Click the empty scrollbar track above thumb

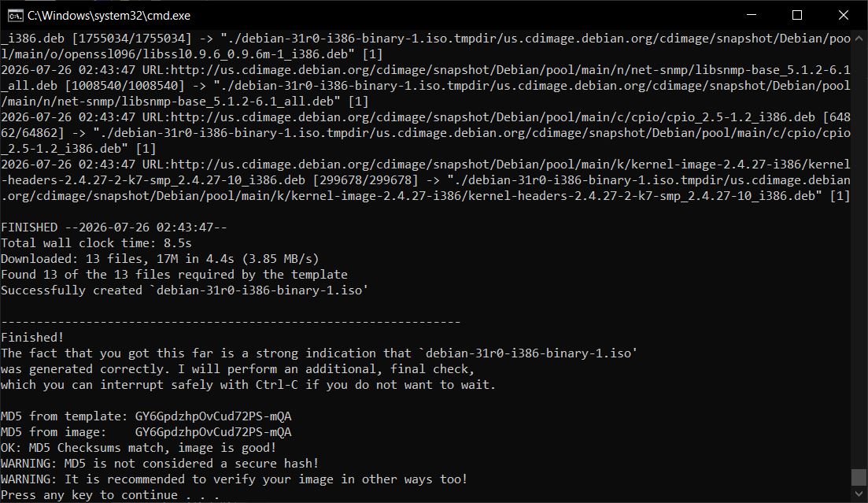859,255
